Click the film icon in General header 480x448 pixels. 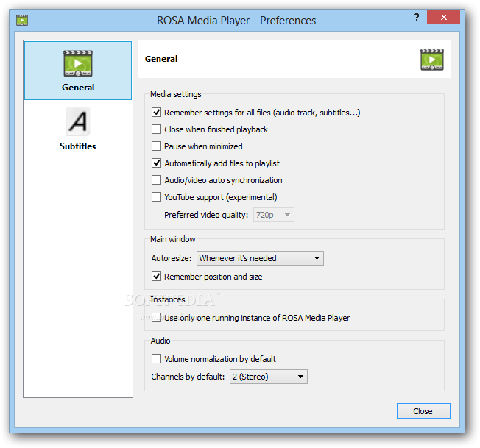(431, 60)
